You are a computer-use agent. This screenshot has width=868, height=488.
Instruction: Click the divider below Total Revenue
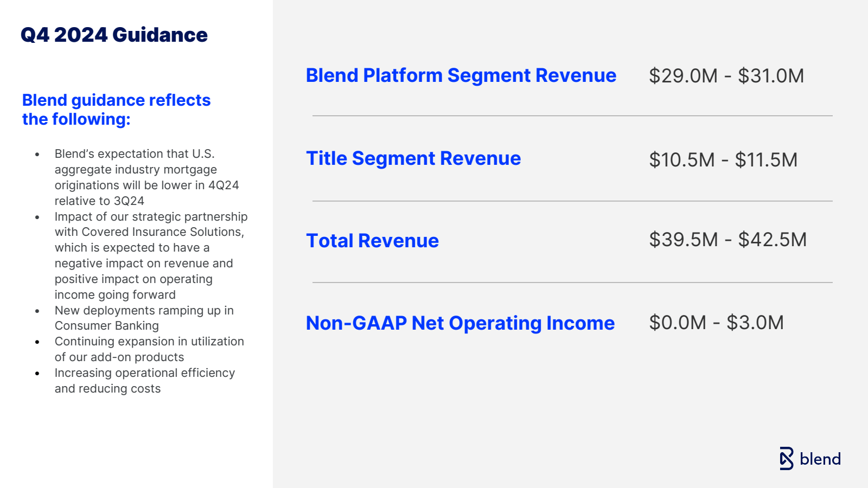tap(572, 282)
